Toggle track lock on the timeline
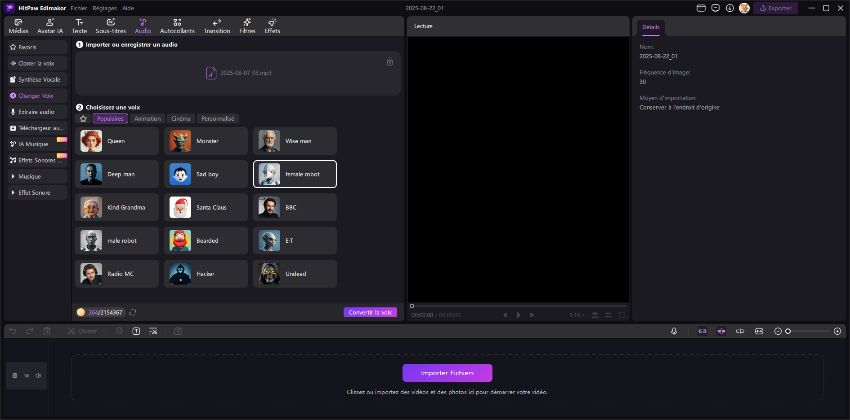The image size is (850, 420). pos(14,376)
